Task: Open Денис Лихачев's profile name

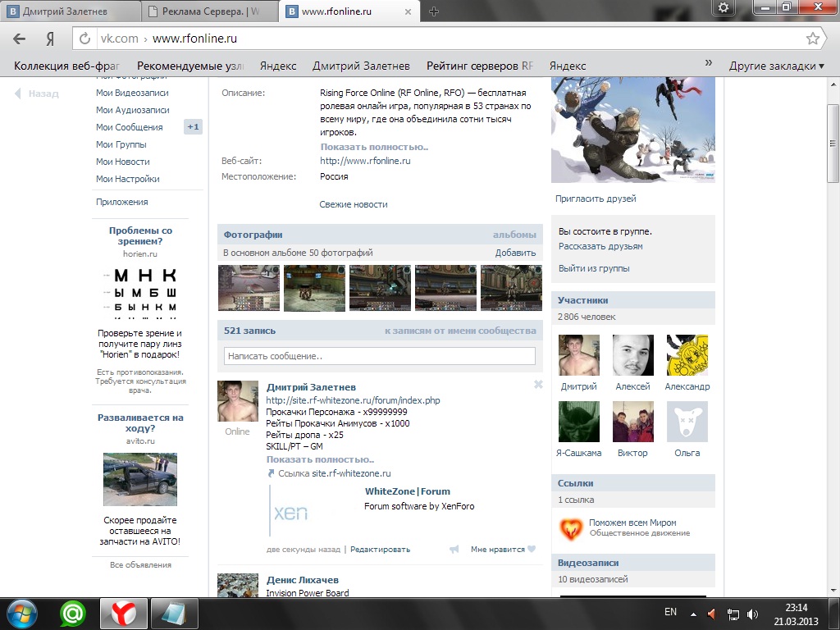Action: coord(302,580)
